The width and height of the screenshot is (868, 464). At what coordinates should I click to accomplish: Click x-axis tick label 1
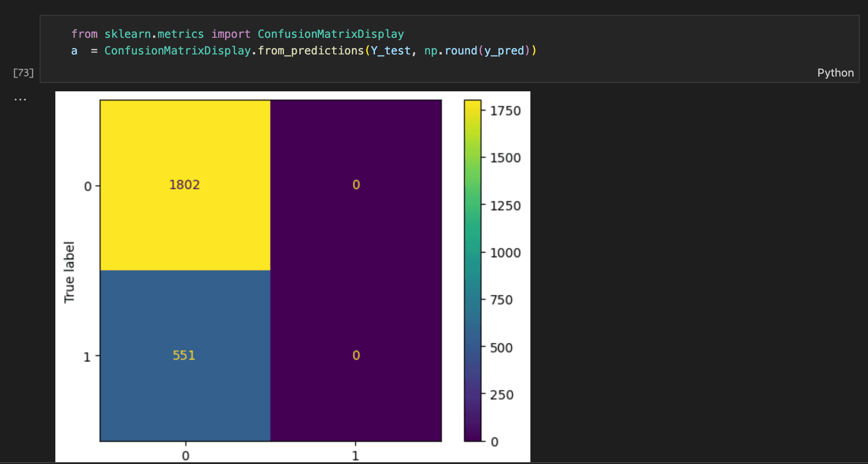tap(356, 456)
